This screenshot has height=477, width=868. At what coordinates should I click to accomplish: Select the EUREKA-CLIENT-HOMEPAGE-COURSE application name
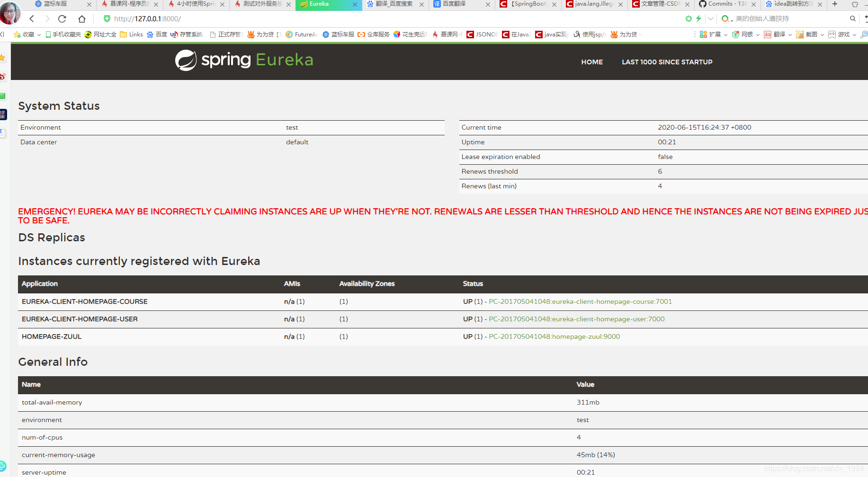pyautogui.click(x=85, y=301)
